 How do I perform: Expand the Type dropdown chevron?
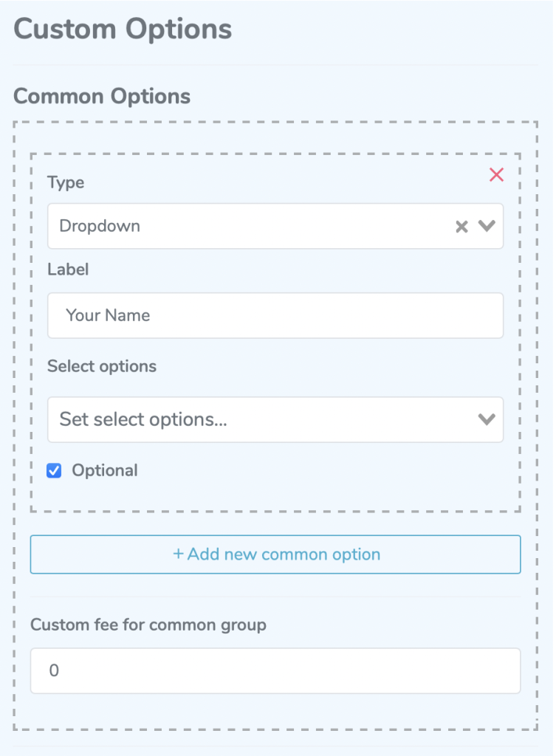pyautogui.click(x=487, y=226)
